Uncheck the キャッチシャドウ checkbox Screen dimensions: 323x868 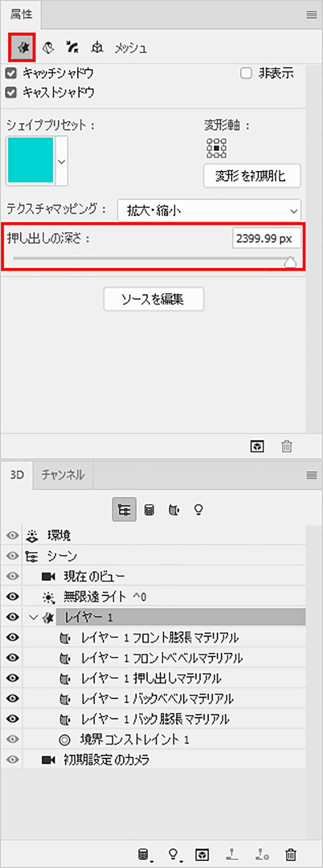(x=11, y=73)
